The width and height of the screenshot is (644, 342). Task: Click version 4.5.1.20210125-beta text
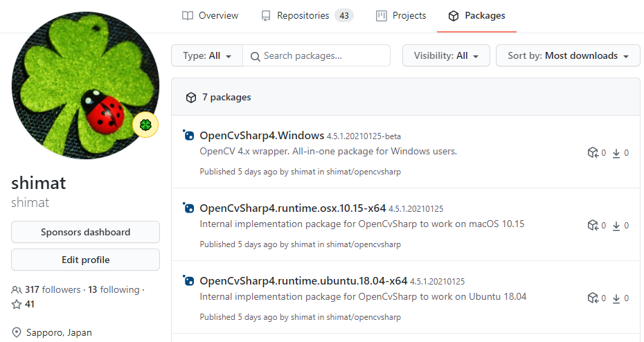point(364,136)
